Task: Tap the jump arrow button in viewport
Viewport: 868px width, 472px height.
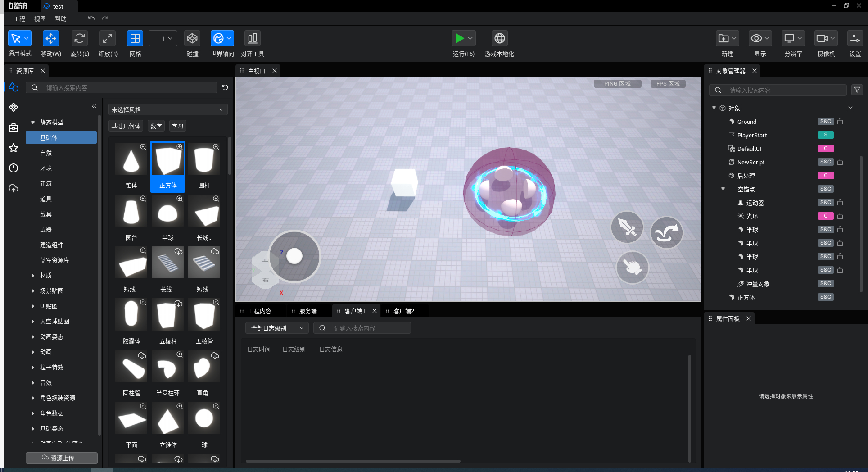Action: 667,233
